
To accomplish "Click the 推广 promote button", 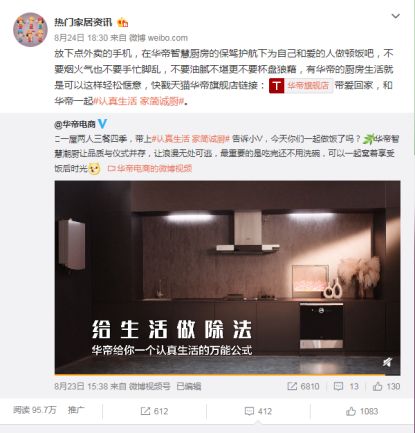I will pyautogui.click(x=76, y=410).
